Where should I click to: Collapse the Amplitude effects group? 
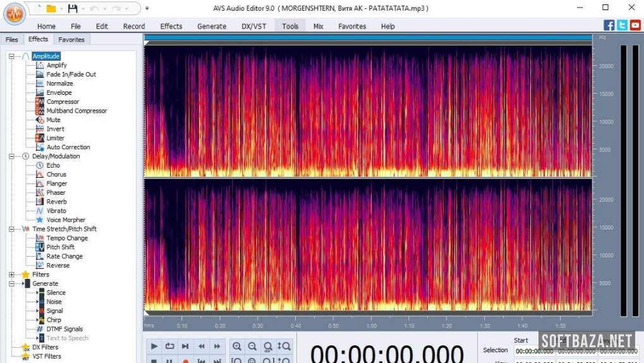pos(11,56)
